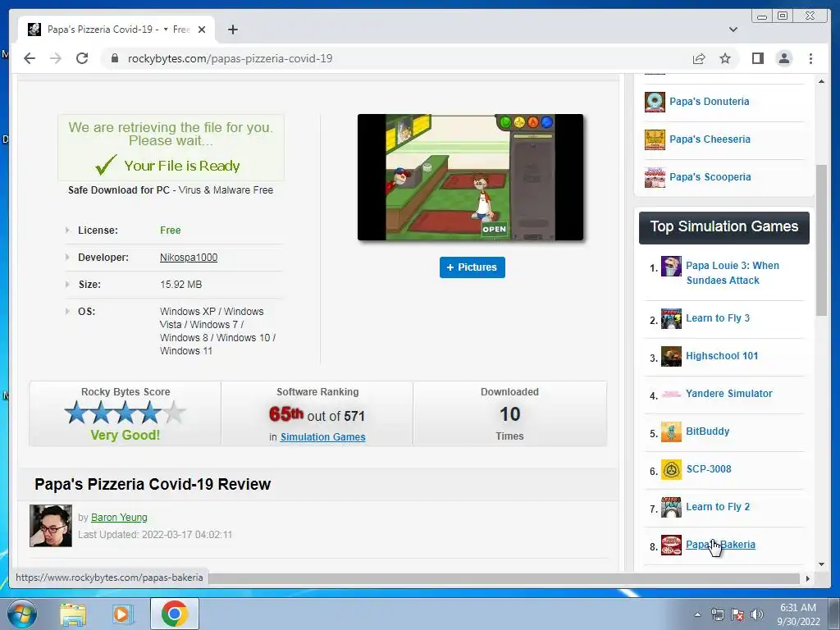Open the Simulation Games category link
Image resolution: width=840 pixels, height=630 pixels.
pyautogui.click(x=322, y=437)
